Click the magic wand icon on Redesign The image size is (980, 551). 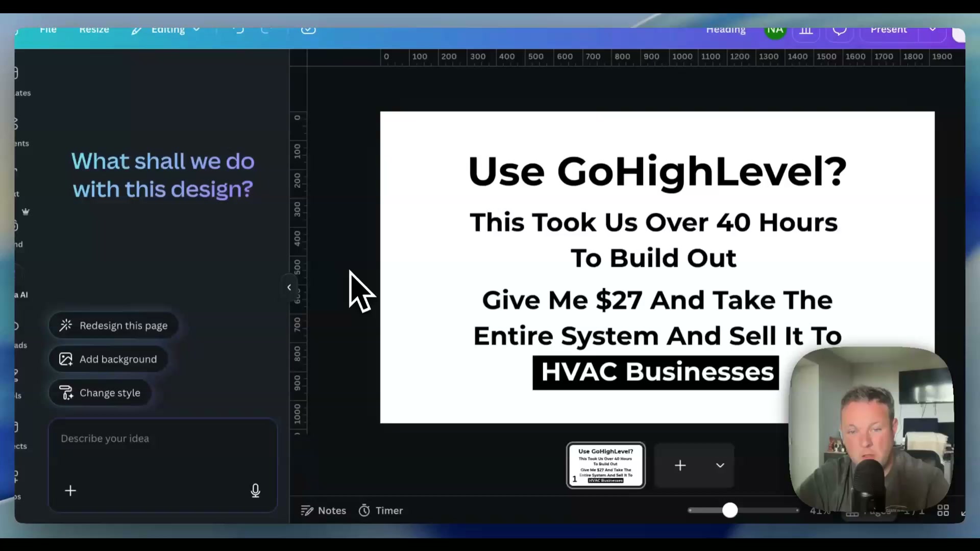point(66,325)
